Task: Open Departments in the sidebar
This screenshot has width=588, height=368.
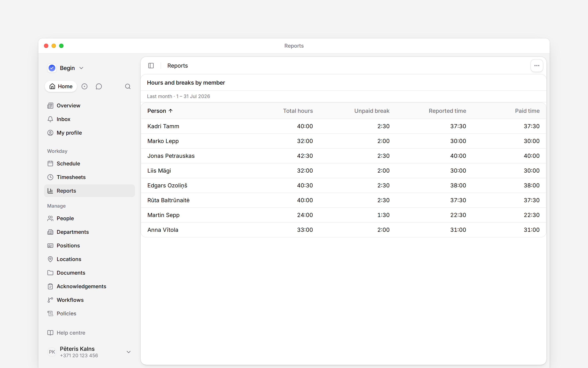Action: click(89, 232)
